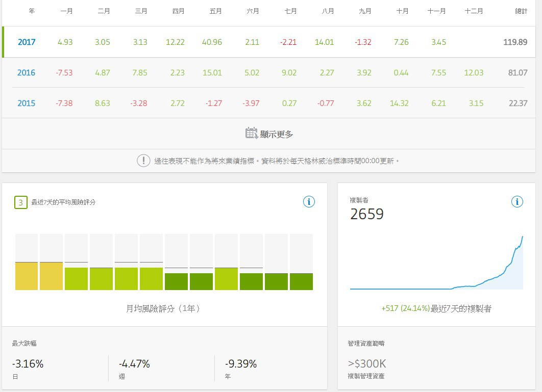
Task: Click 2016 January value -7.53
Action: coord(64,72)
